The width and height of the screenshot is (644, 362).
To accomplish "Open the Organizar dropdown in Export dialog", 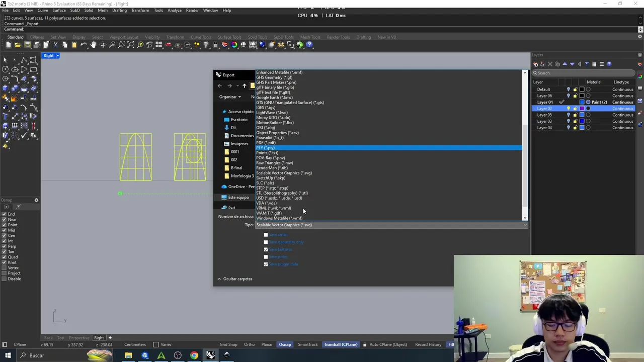I will point(230,97).
